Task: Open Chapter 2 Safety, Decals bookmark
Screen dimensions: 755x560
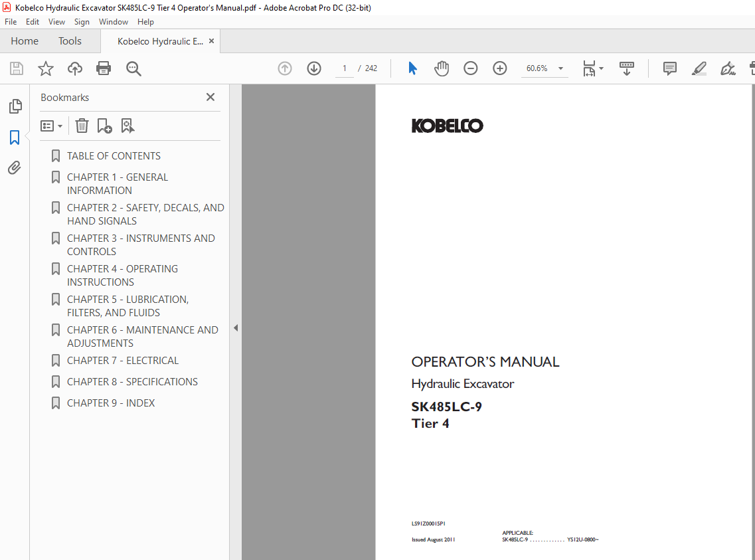Action: (145, 215)
